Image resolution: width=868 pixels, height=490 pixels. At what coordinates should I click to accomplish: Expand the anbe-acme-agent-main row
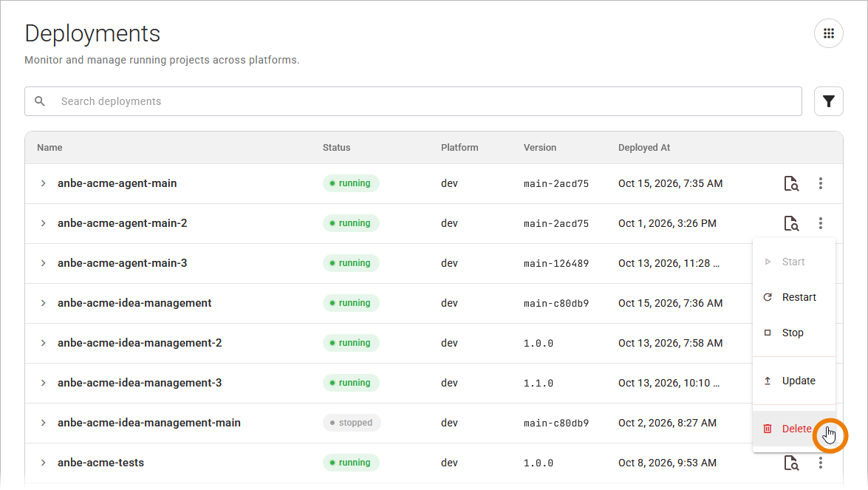coord(43,183)
